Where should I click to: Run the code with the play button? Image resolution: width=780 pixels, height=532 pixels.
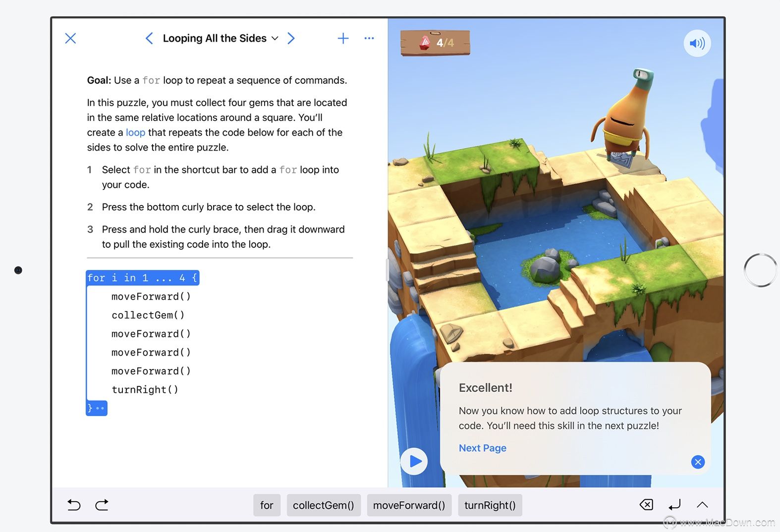414,461
